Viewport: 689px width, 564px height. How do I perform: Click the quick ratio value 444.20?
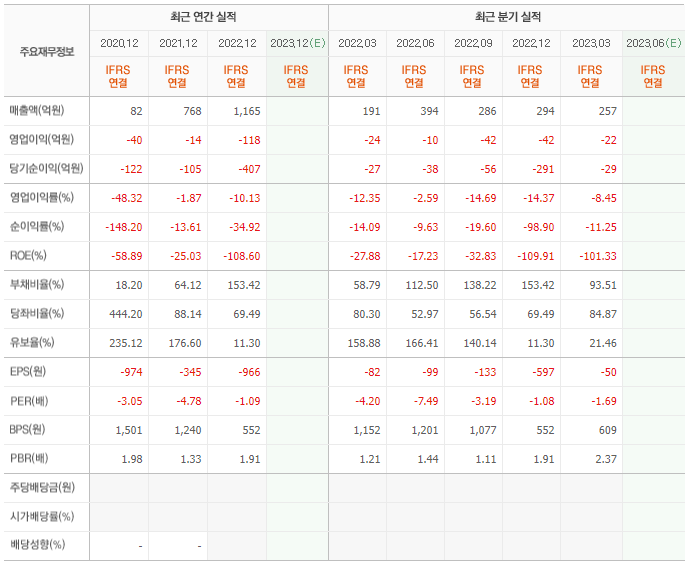(x=126, y=314)
